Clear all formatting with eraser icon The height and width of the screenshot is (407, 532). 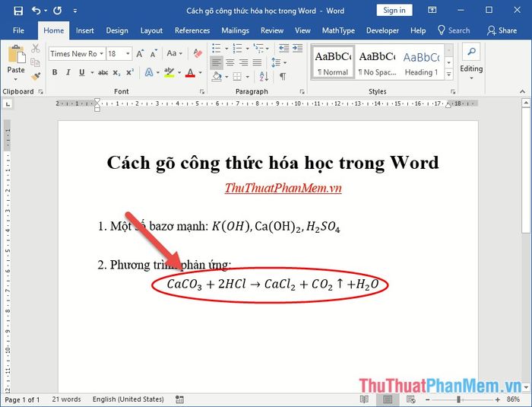click(x=198, y=53)
